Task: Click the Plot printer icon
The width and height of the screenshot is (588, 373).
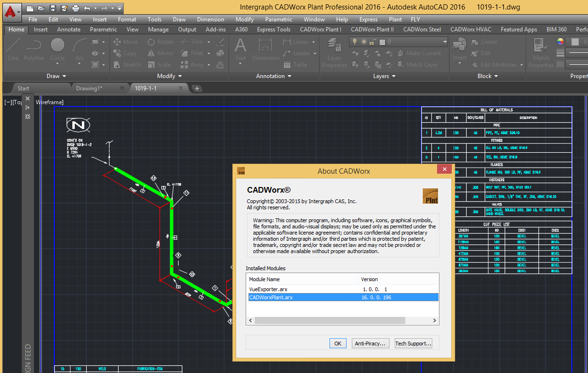Action: click(x=76, y=8)
